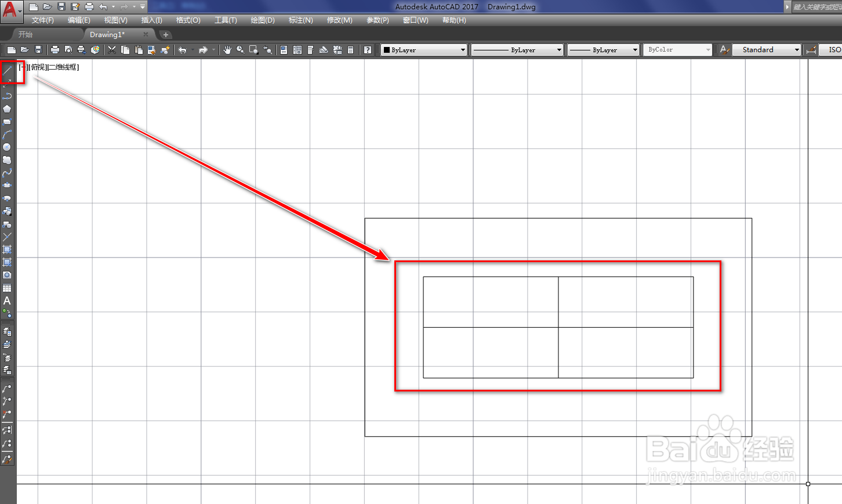Image resolution: width=842 pixels, height=504 pixels.
Task: Select the Revision Cloud tool
Action: [7, 160]
